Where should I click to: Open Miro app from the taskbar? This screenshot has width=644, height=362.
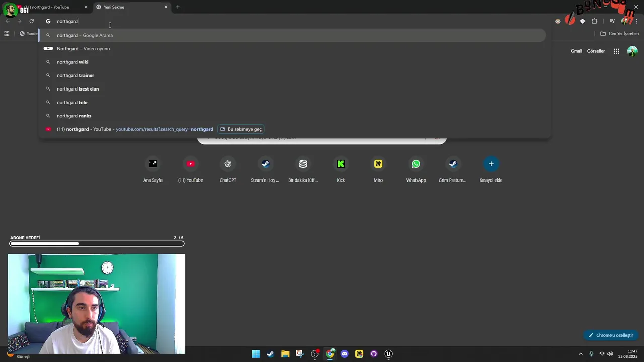click(359, 354)
